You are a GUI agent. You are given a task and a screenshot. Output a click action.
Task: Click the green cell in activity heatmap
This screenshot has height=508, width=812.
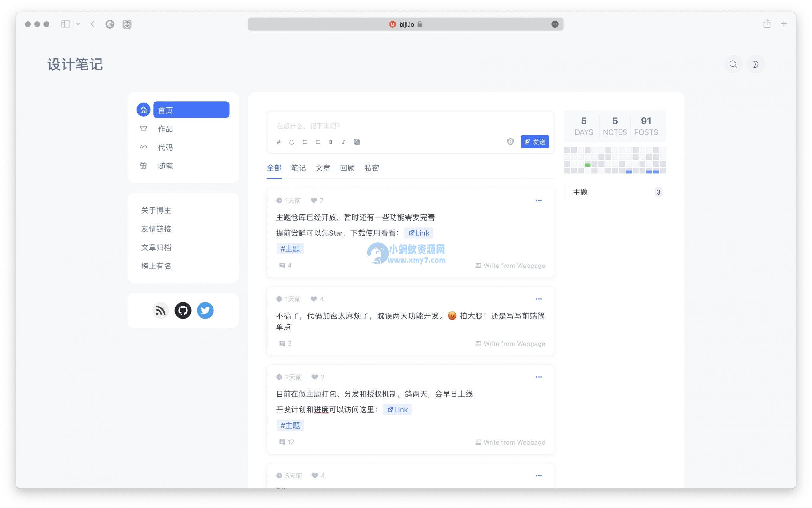587,165
